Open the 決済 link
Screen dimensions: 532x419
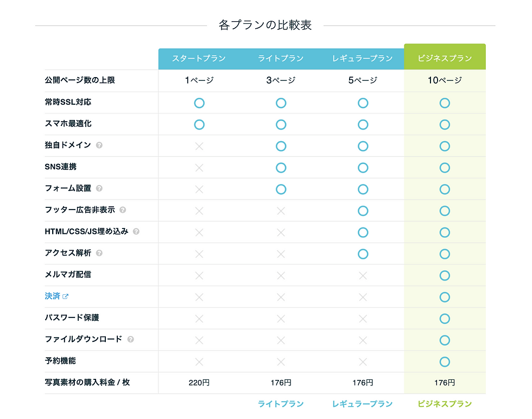pyautogui.click(x=53, y=296)
